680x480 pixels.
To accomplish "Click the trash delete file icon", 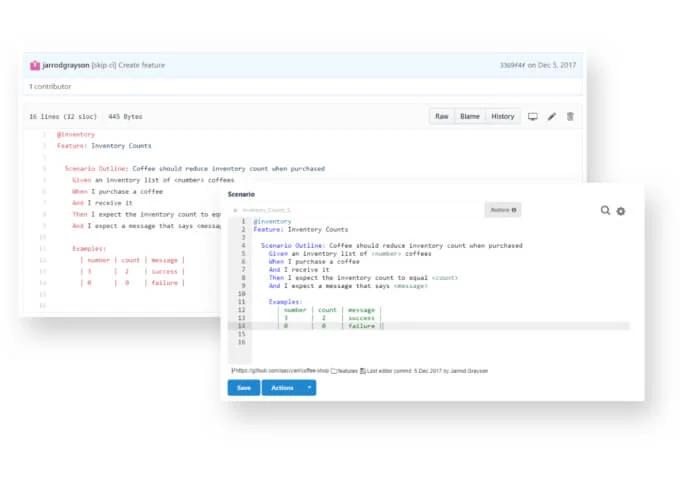I will point(570,116).
